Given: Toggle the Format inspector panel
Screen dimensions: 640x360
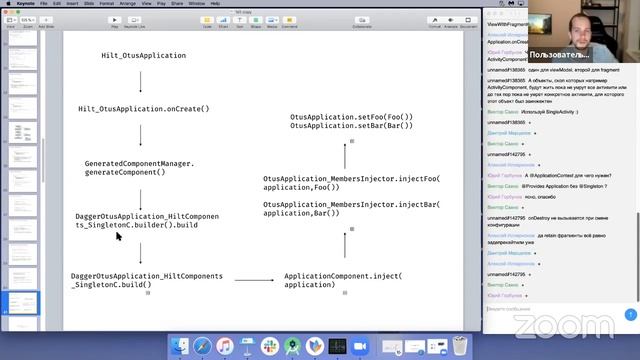Looking at the screenshot, I should tap(435, 20).
